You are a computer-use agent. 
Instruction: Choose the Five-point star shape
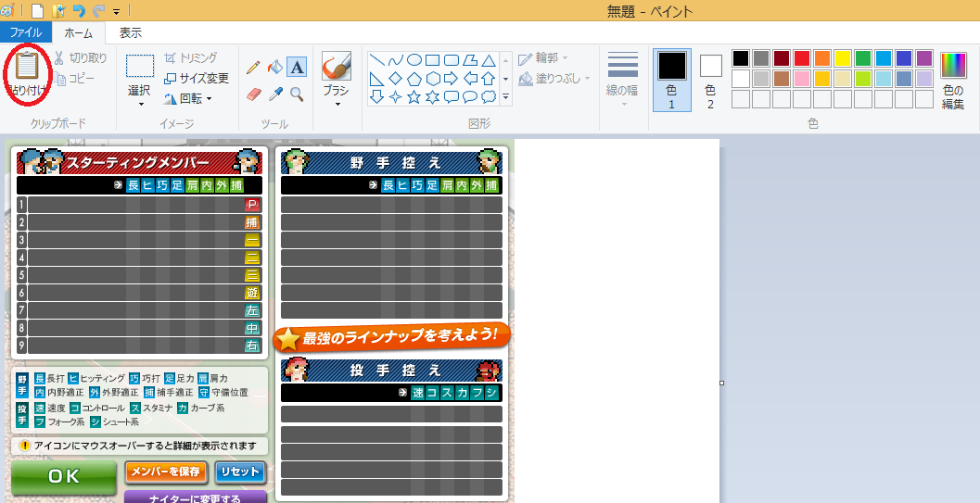tap(414, 96)
